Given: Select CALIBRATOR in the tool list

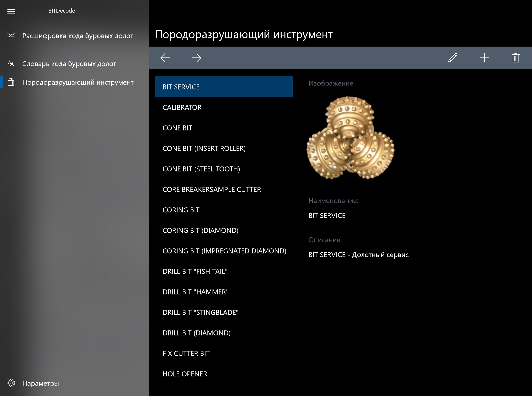Looking at the screenshot, I should click(x=182, y=107).
